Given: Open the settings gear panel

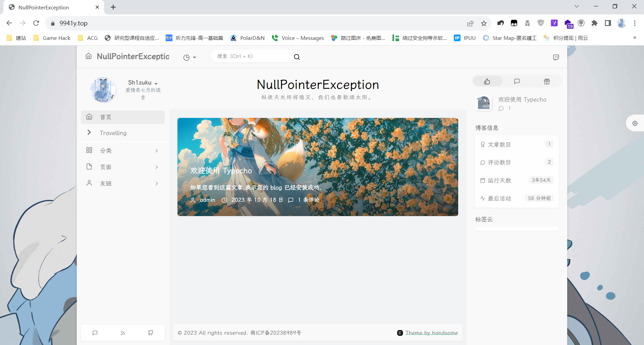Looking at the screenshot, I should pos(635,123).
